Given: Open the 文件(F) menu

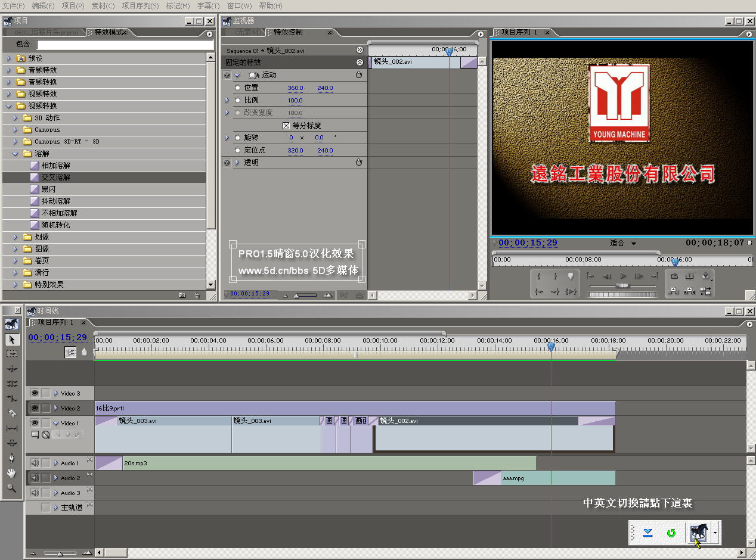Looking at the screenshot, I should [x=14, y=5].
